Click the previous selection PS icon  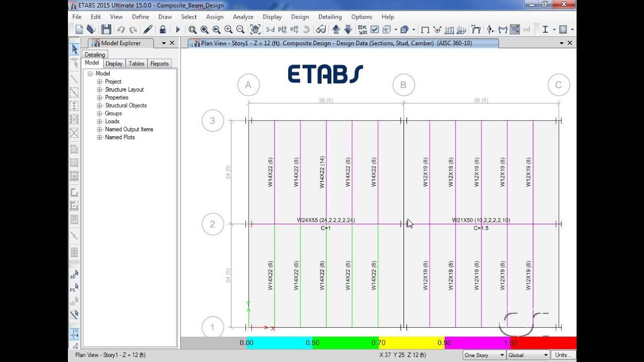[x=74, y=289]
